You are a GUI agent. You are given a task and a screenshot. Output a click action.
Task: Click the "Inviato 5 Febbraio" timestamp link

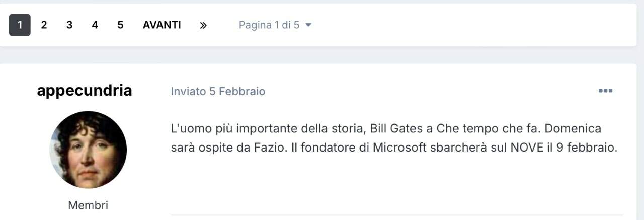click(x=218, y=91)
